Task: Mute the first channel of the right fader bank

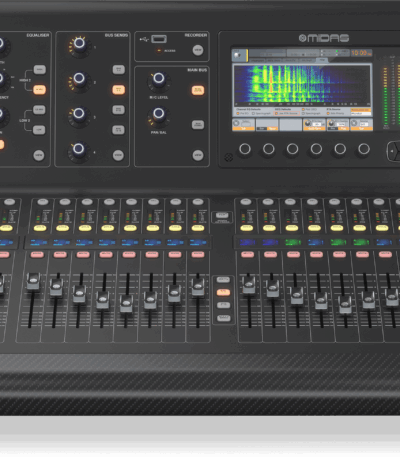Action: point(247,255)
